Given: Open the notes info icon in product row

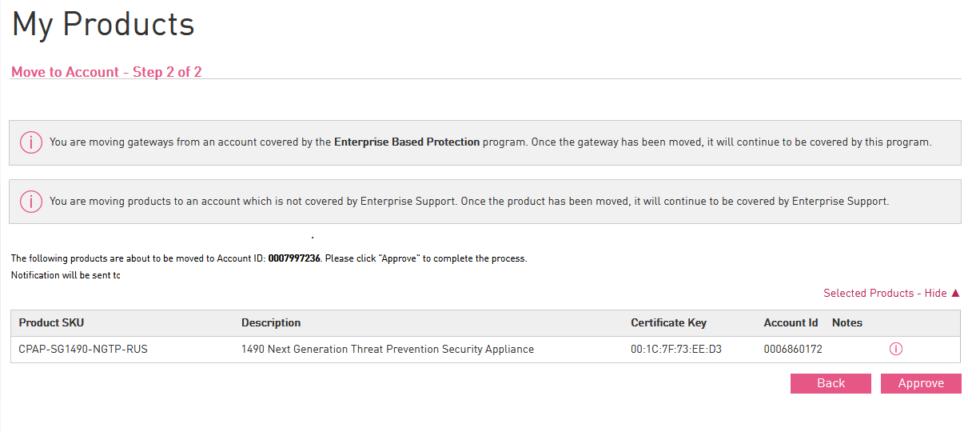Looking at the screenshot, I should (x=896, y=349).
